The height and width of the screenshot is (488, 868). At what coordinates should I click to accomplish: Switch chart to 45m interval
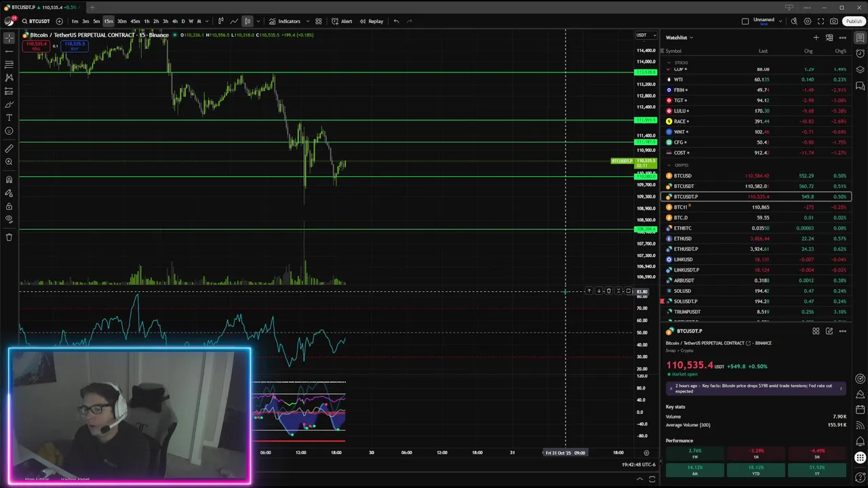pos(135,21)
